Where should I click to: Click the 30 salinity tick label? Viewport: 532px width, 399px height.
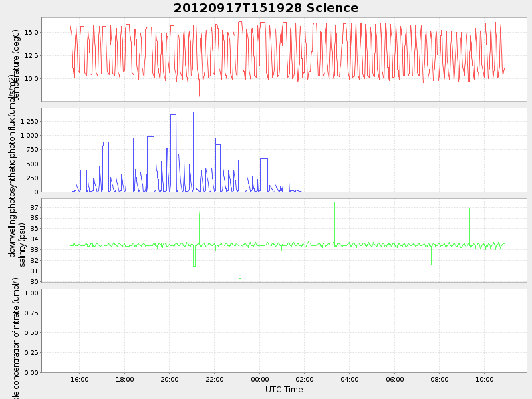click(35, 281)
